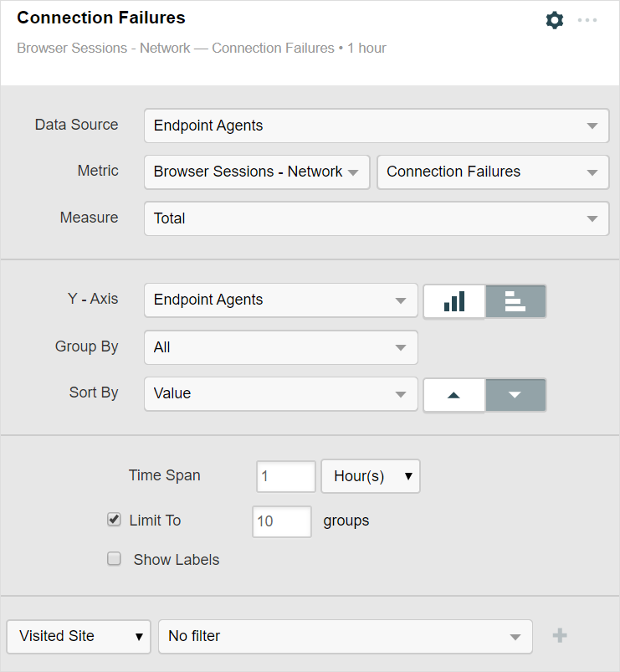Select the vertical column chart icon

point(454,300)
